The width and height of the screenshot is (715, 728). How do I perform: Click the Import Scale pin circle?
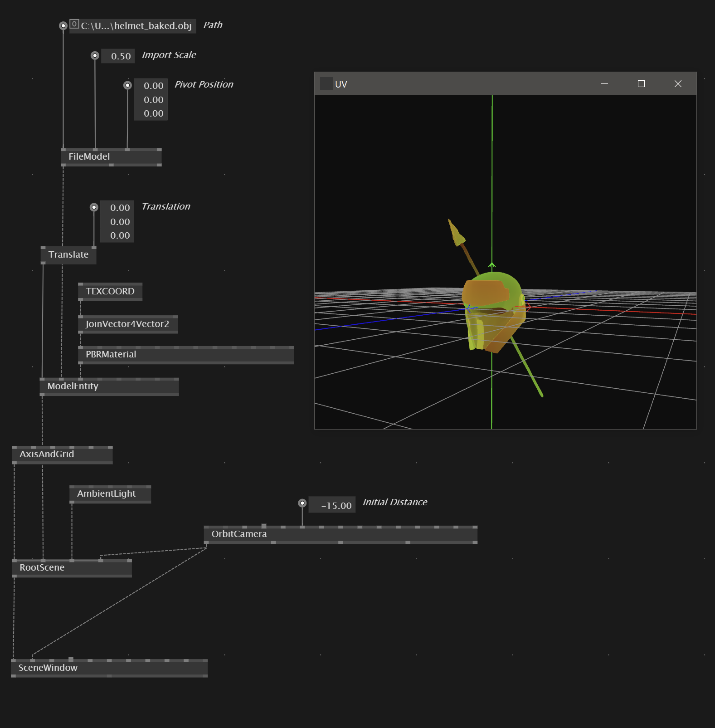[95, 55]
